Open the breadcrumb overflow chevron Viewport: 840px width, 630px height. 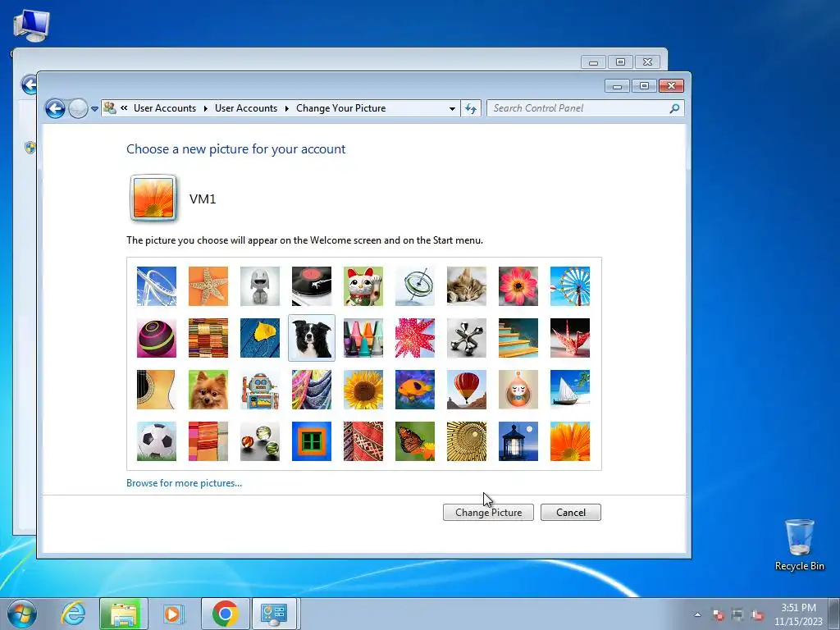(x=125, y=108)
